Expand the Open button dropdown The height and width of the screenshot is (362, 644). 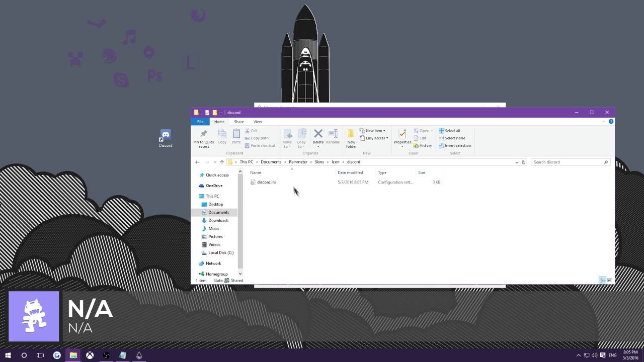tap(432, 131)
